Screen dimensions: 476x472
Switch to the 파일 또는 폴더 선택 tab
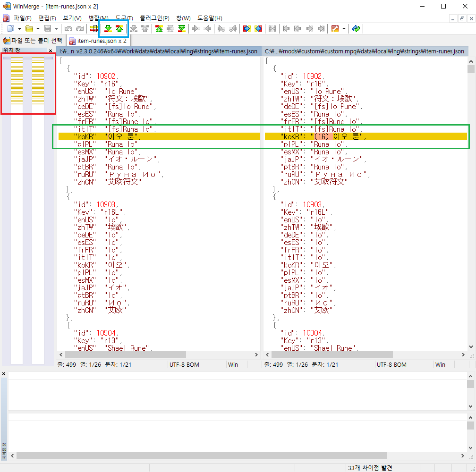click(33, 40)
